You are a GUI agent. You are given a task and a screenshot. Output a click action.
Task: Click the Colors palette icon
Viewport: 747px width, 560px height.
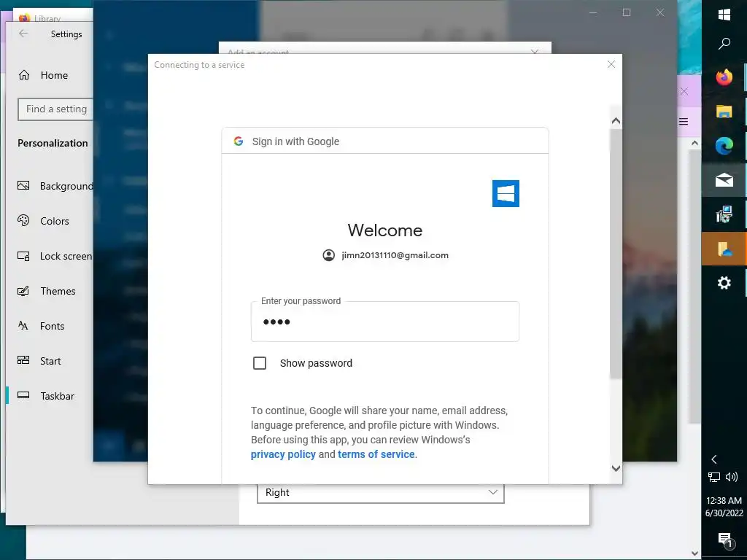pyautogui.click(x=23, y=220)
